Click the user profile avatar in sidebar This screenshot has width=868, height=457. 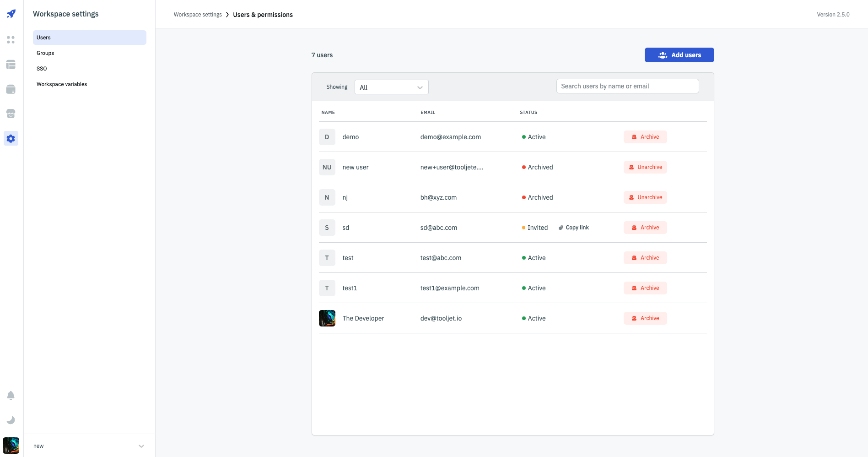(x=11, y=445)
